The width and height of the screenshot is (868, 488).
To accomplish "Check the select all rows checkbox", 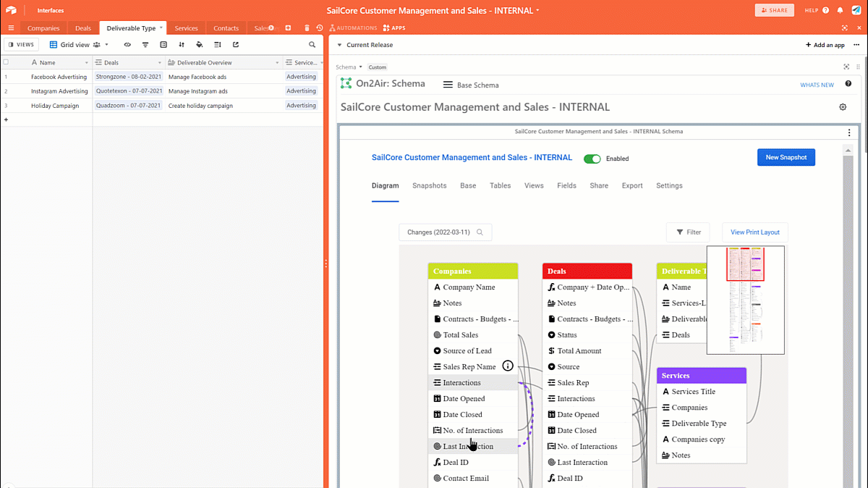I will (7, 62).
